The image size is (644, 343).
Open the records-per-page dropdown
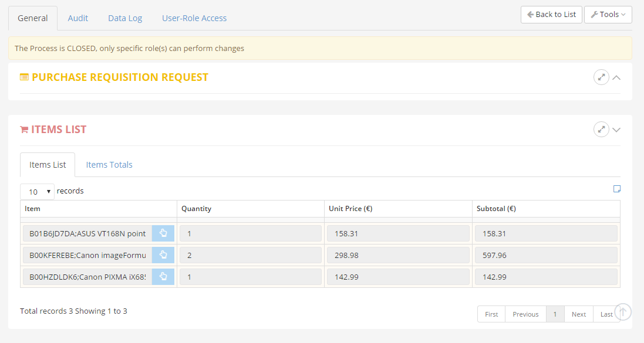(37, 192)
